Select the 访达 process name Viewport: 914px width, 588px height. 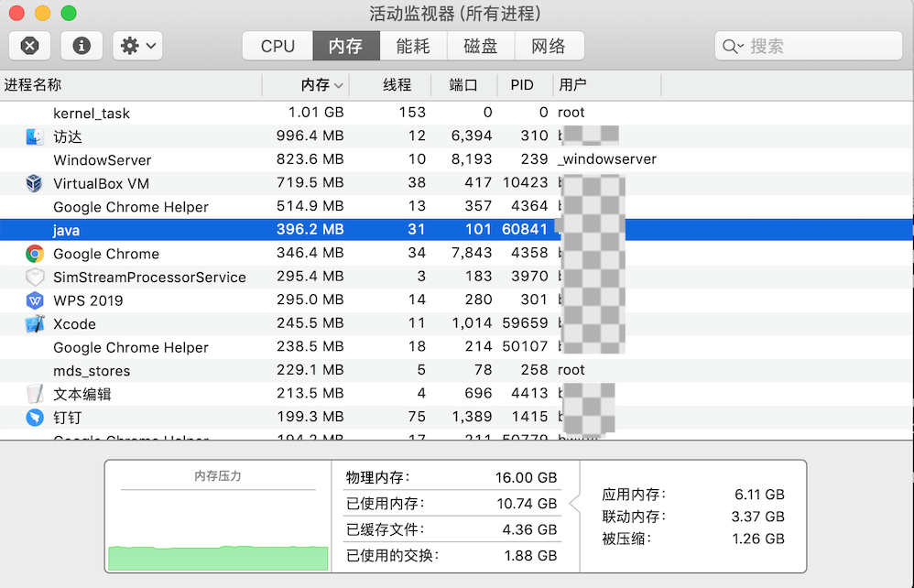[68, 137]
